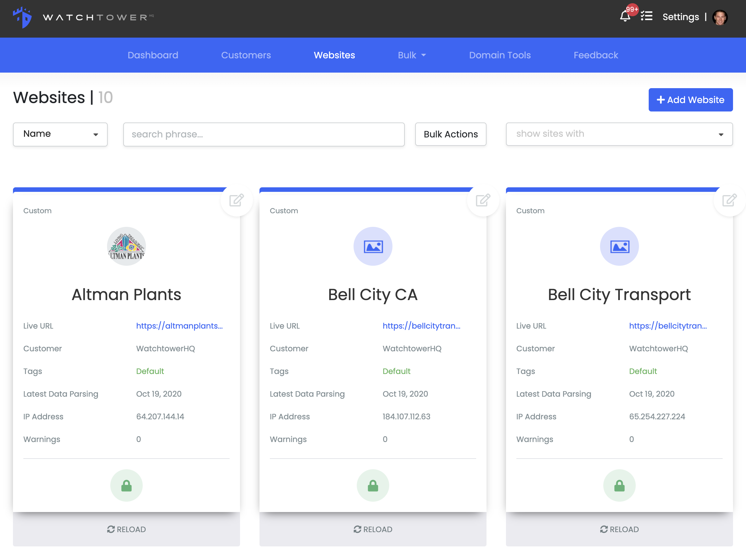
Task: Click the Custom label on Altman Plants card
Action: coord(37,211)
